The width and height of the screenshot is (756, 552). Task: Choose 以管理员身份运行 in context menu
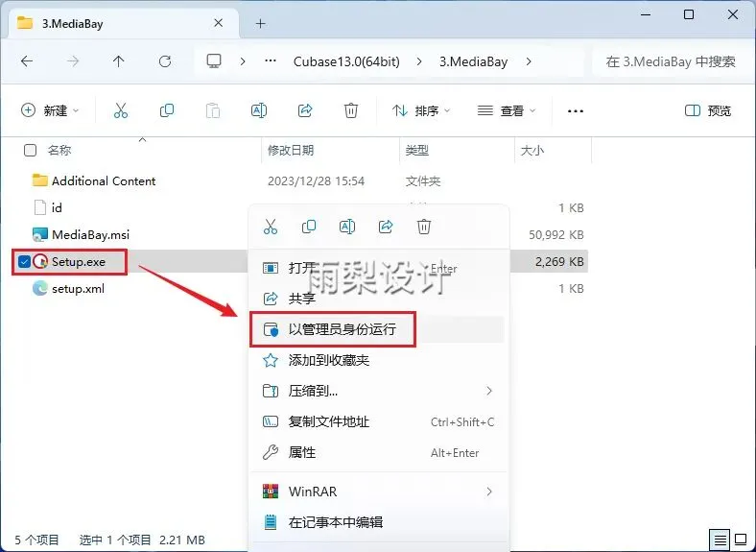(379, 329)
